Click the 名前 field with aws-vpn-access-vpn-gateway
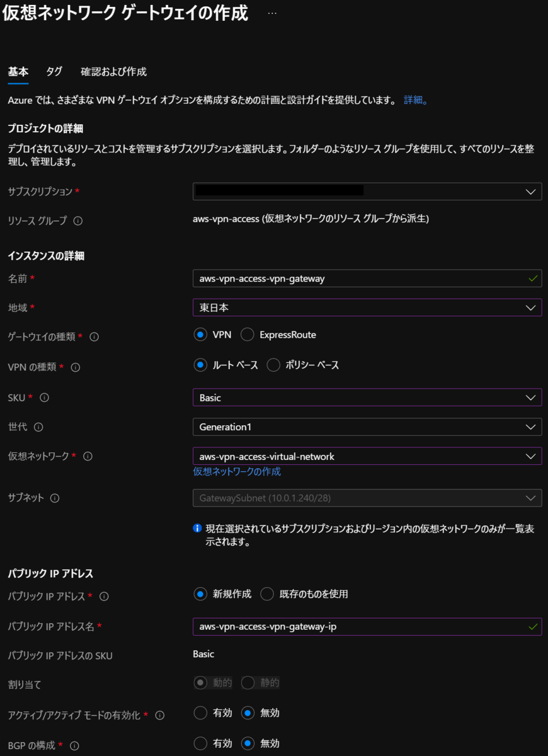 [367, 278]
